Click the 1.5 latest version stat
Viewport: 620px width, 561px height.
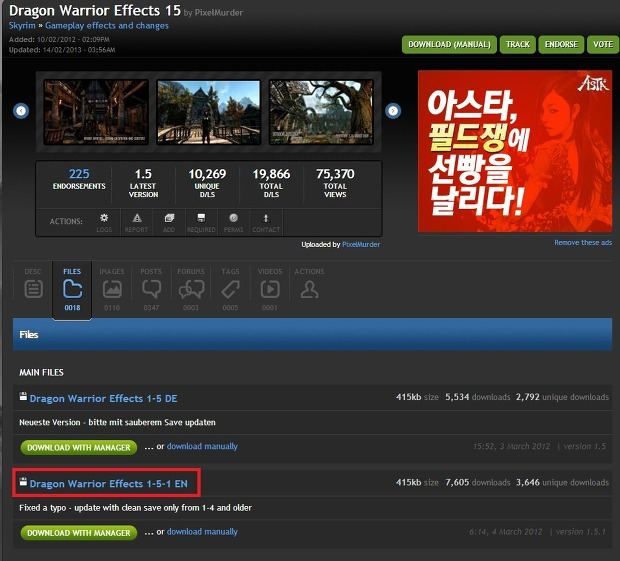143,183
